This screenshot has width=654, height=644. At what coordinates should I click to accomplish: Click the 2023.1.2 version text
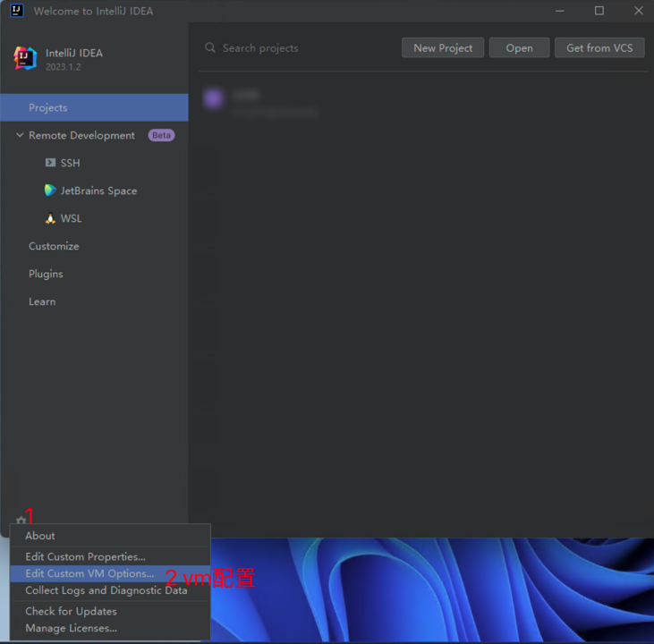[x=64, y=67]
